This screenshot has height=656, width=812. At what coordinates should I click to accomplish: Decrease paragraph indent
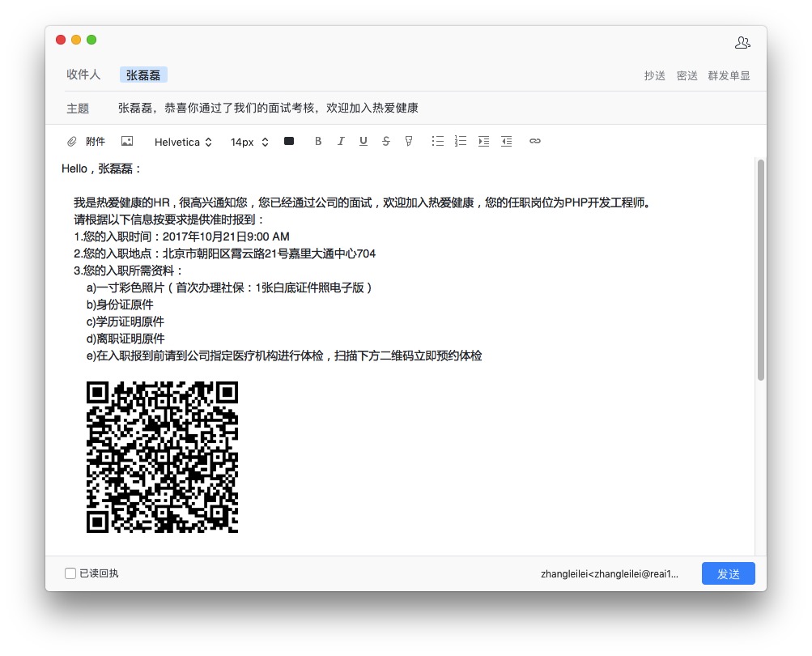pyautogui.click(x=506, y=142)
